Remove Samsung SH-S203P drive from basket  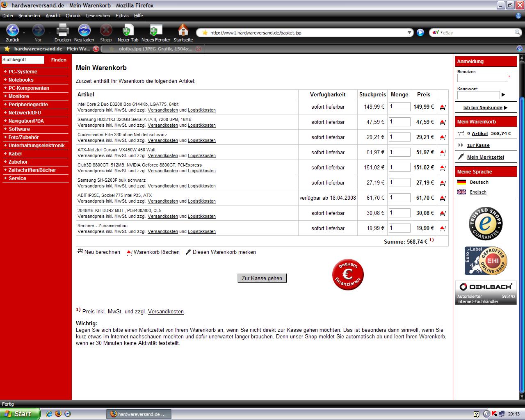coord(443,183)
